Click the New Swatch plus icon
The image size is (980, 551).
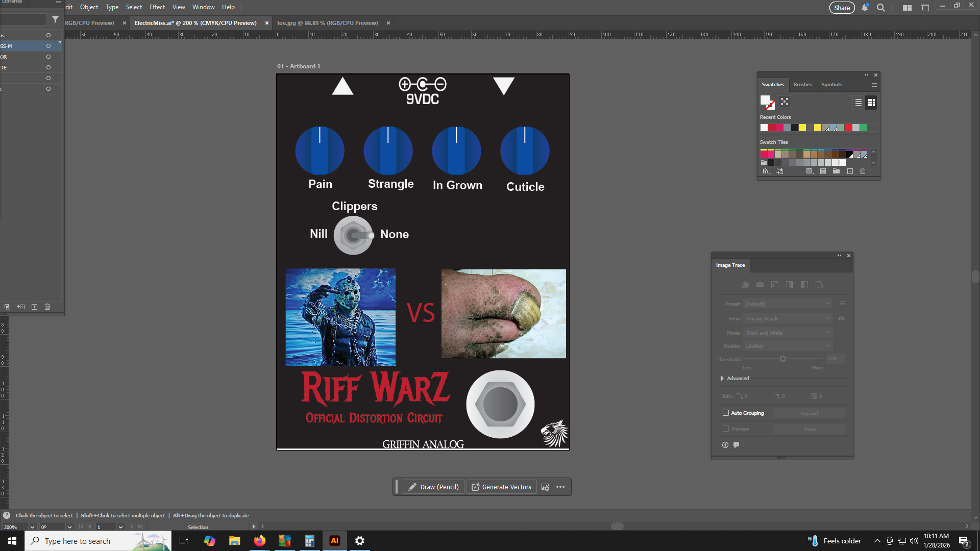click(x=850, y=171)
